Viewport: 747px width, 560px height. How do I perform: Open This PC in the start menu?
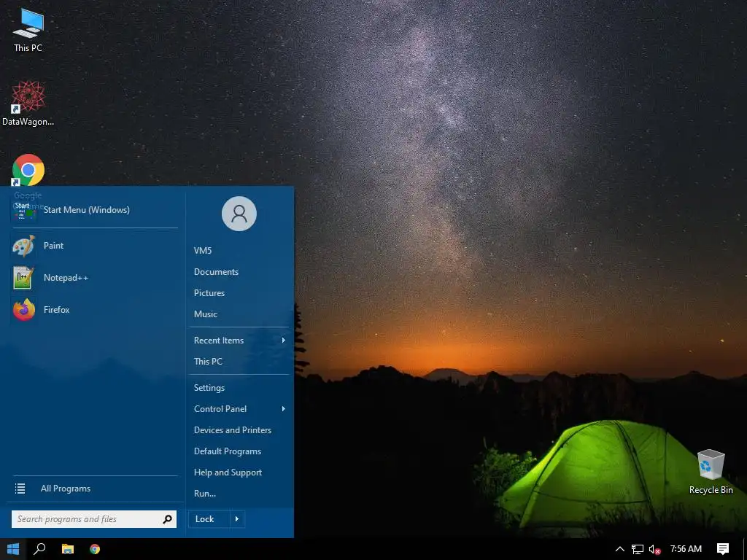tap(208, 362)
